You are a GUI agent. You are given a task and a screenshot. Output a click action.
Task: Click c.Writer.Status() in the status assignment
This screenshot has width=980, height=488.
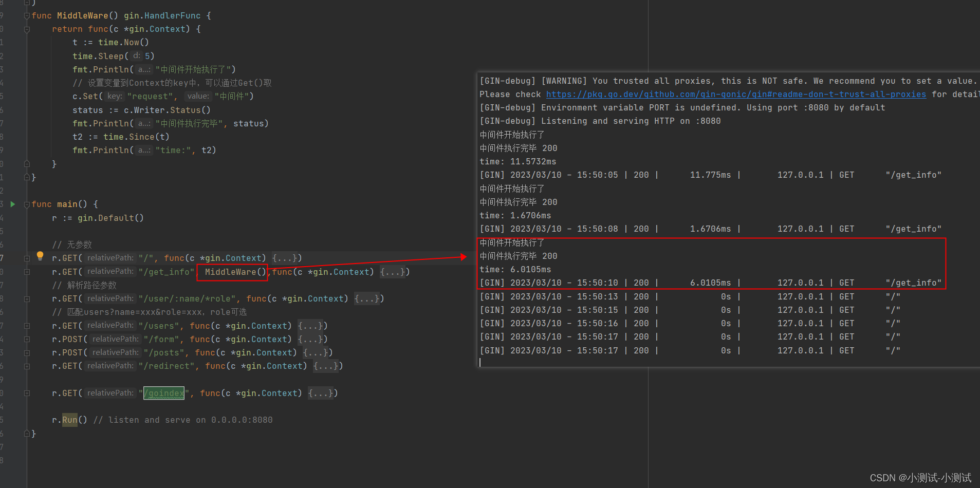pyautogui.click(x=167, y=110)
